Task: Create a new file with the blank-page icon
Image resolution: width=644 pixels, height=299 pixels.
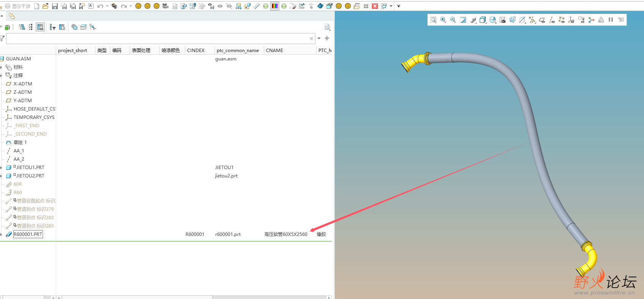Action: (x=36, y=6)
